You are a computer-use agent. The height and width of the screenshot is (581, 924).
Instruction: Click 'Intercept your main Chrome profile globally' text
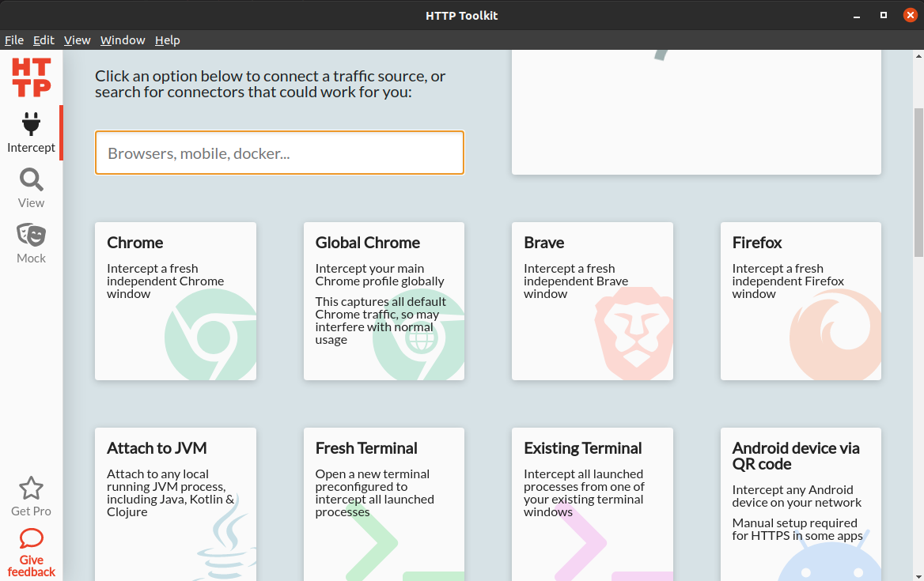pos(380,275)
